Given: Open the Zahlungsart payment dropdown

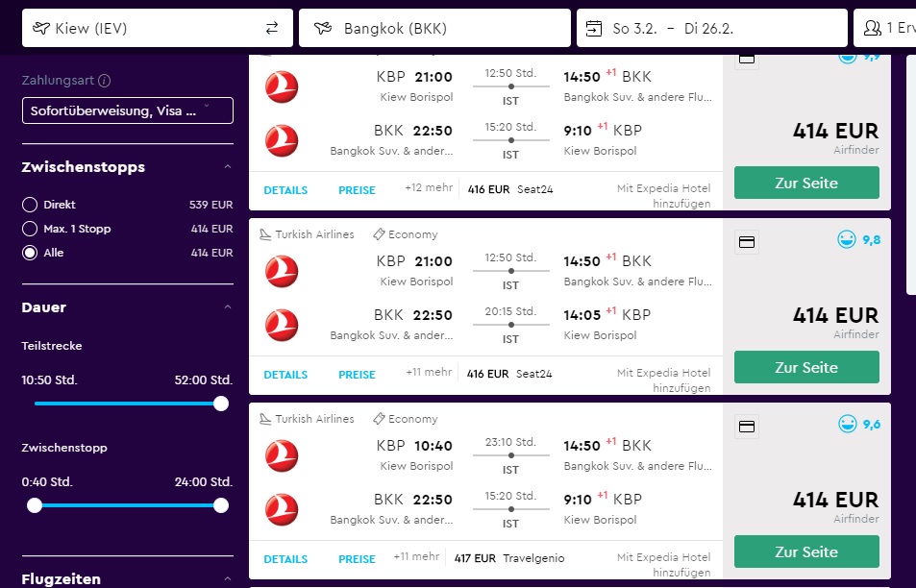Looking at the screenshot, I should pyautogui.click(x=127, y=110).
